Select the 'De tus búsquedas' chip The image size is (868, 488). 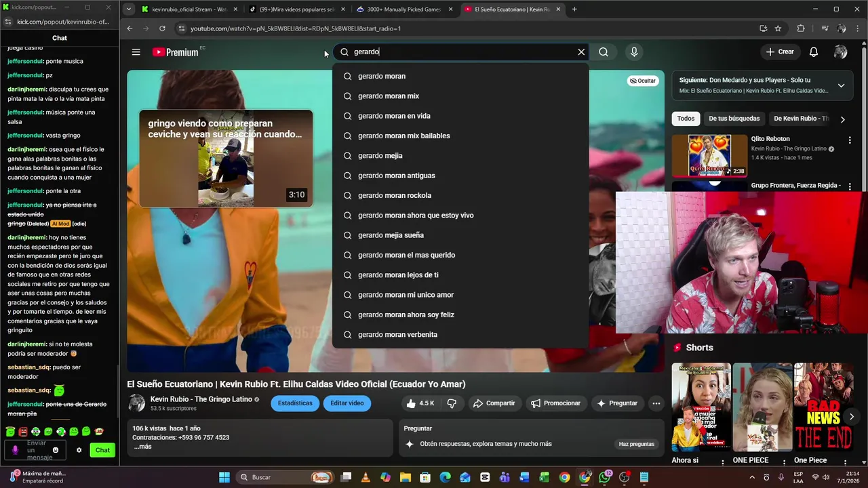(x=734, y=119)
